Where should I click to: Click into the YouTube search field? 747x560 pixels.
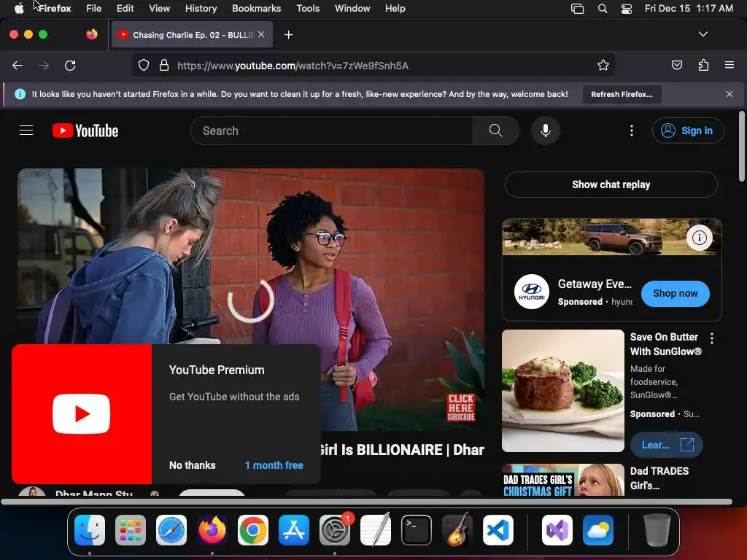point(332,131)
